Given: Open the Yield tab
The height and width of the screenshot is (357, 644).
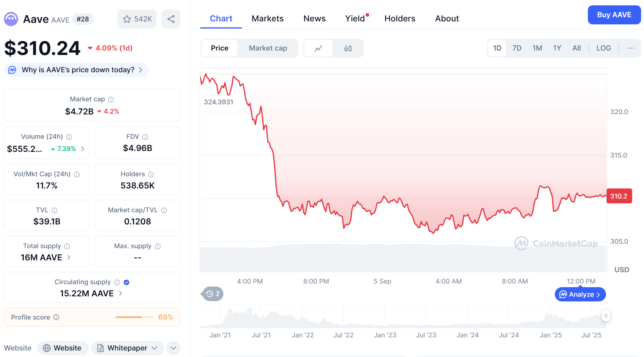Looking at the screenshot, I should coord(355,19).
